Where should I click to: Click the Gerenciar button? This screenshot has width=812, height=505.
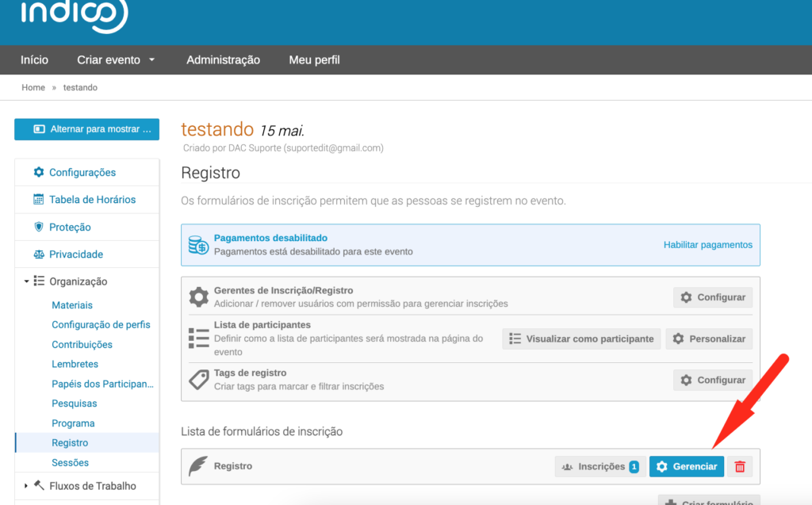coord(687,467)
